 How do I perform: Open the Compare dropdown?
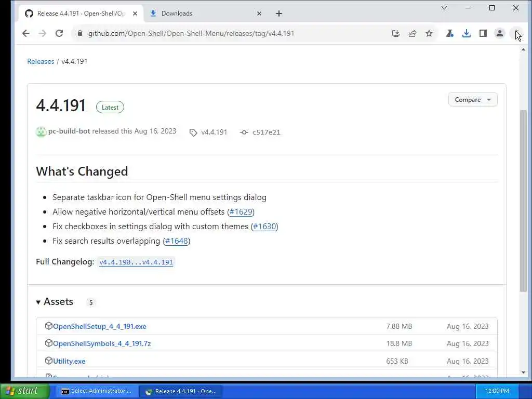473,100
